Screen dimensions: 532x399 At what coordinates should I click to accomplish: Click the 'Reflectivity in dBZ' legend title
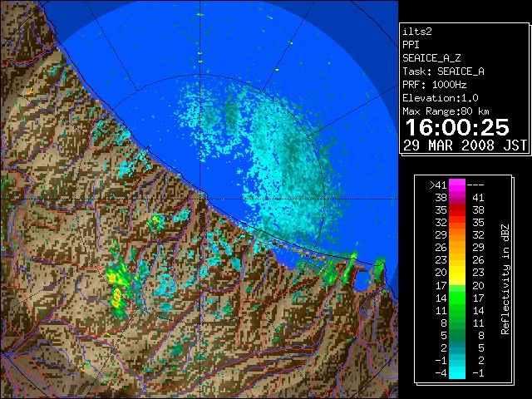[x=505, y=279]
